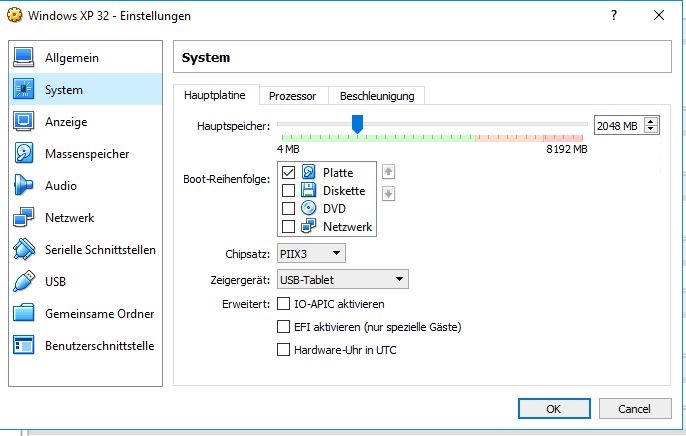Open the Allgemein computer icon

click(x=23, y=57)
